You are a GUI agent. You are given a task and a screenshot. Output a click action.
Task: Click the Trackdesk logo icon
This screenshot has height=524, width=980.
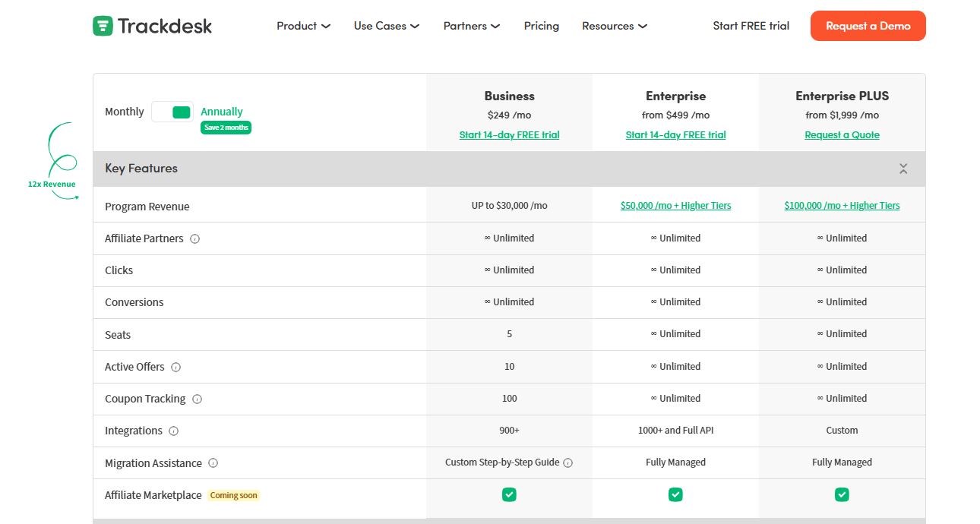tap(103, 26)
